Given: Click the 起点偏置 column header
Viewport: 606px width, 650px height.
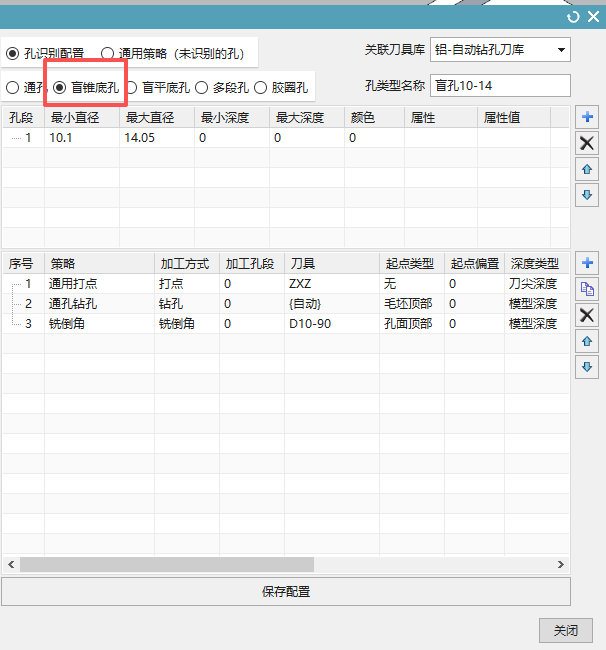Looking at the screenshot, I should pos(475,264).
